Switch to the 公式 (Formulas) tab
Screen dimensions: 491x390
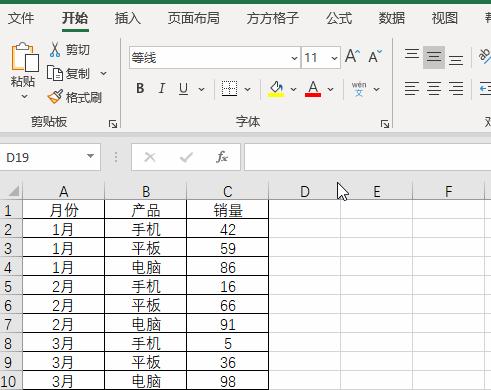[x=339, y=18]
